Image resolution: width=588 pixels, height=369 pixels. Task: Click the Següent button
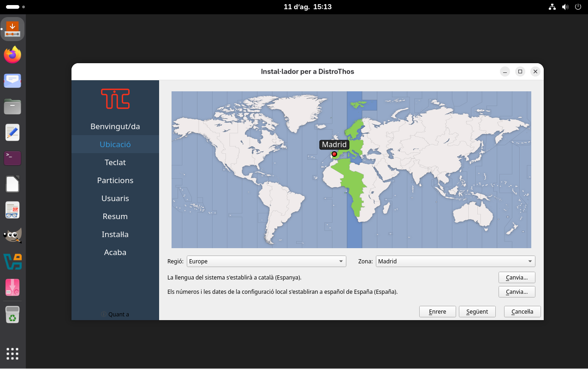click(477, 311)
